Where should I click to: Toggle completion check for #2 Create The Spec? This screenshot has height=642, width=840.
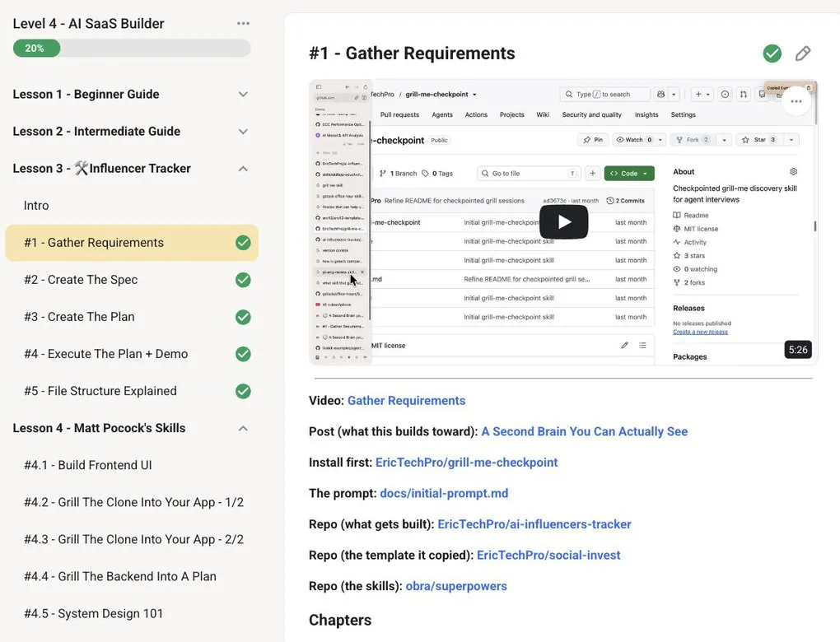pos(243,280)
